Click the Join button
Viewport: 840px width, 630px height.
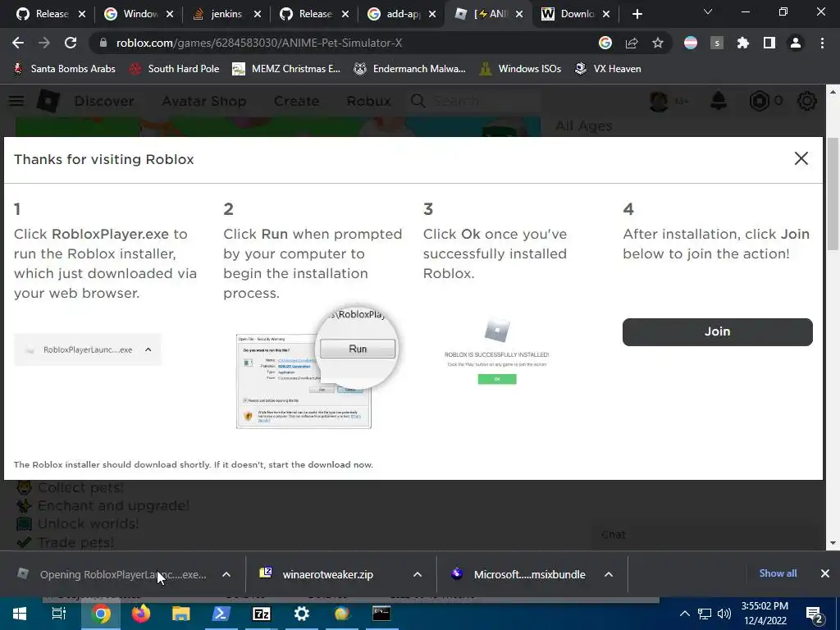[717, 331]
